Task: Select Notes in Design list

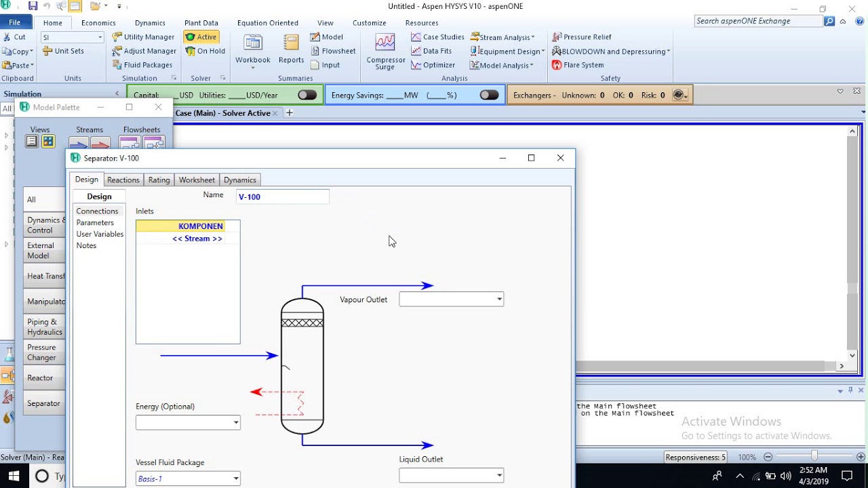Action: pos(86,245)
